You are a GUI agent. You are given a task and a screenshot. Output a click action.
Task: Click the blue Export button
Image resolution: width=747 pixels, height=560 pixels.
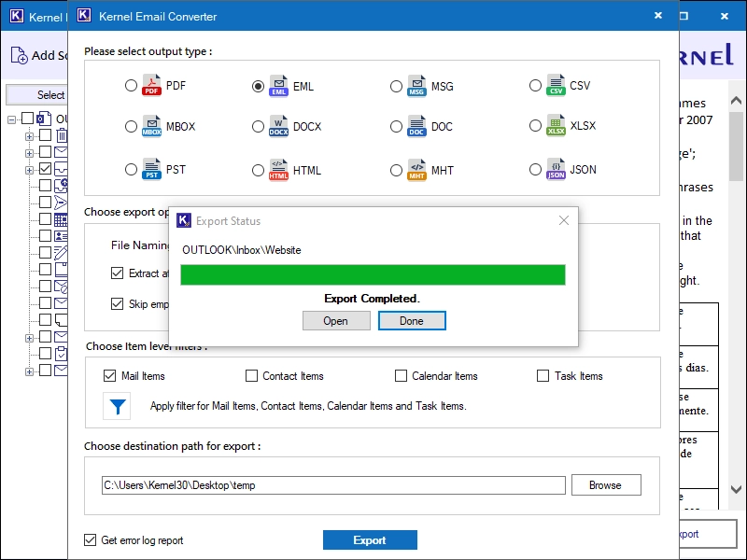(x=370, y=539)
